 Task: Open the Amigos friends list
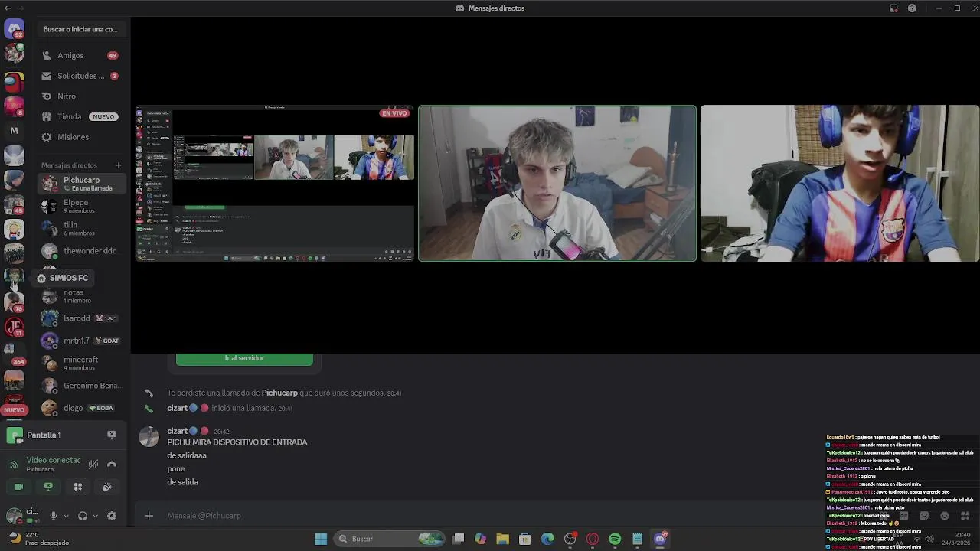pos(81,55)
